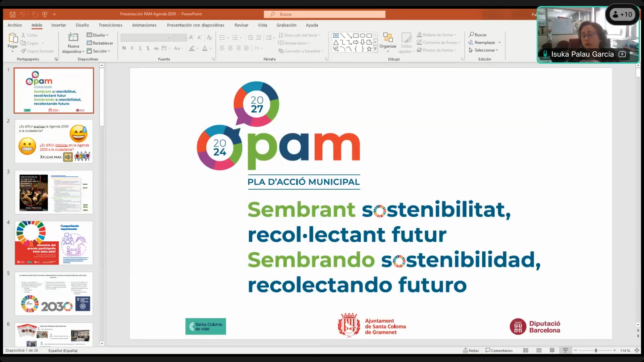The image size is (644, 362).
Task: Switch to the Animaciones tab
Action: (x=144, y=25)
